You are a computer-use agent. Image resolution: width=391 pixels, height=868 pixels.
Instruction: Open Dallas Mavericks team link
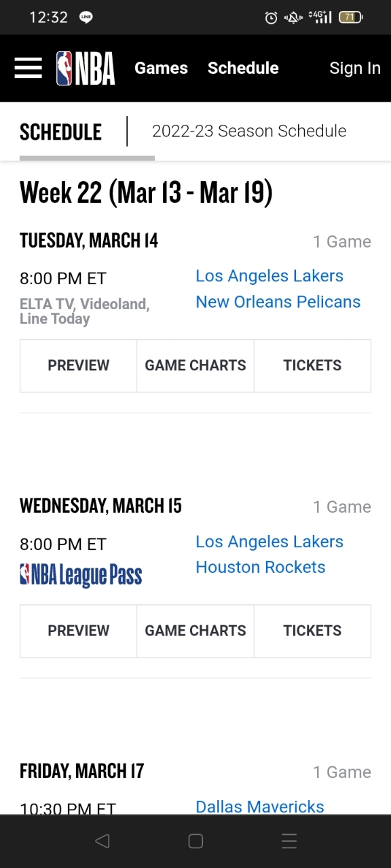coord(260,806)
